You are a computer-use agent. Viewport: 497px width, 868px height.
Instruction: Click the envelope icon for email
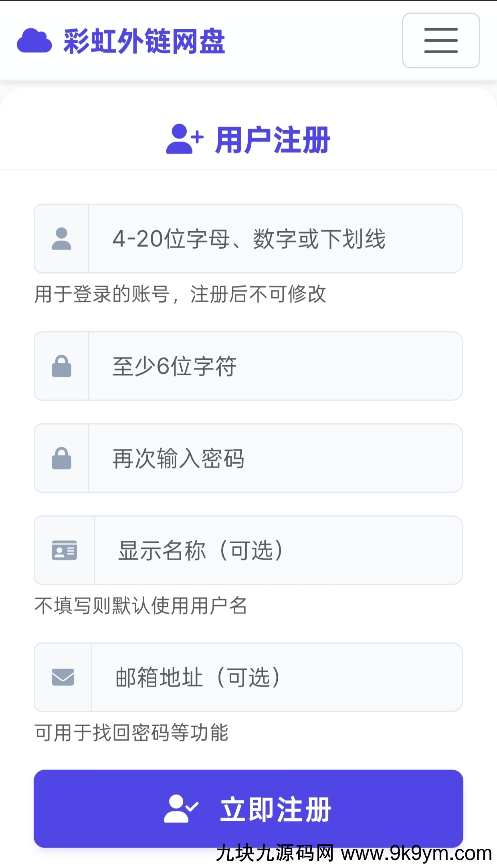coord(63,677)
